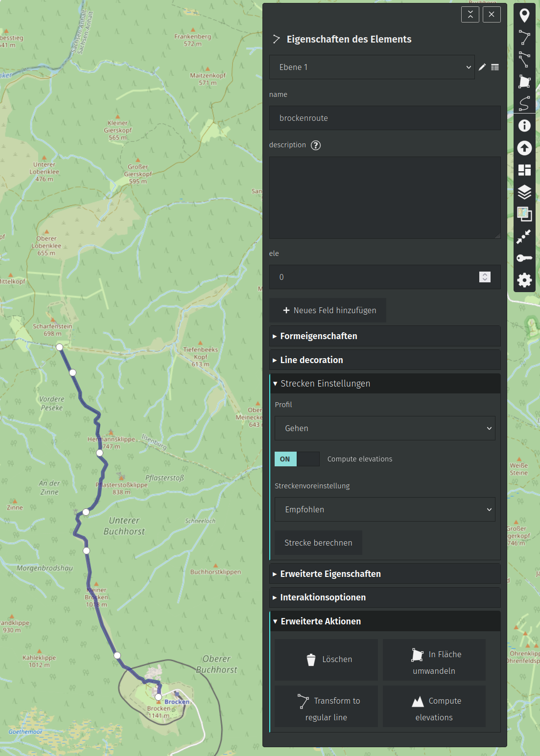This screenshot has width=540, height=756.
Task: Click the ele field stepper arrows
Action: [485, 277]
